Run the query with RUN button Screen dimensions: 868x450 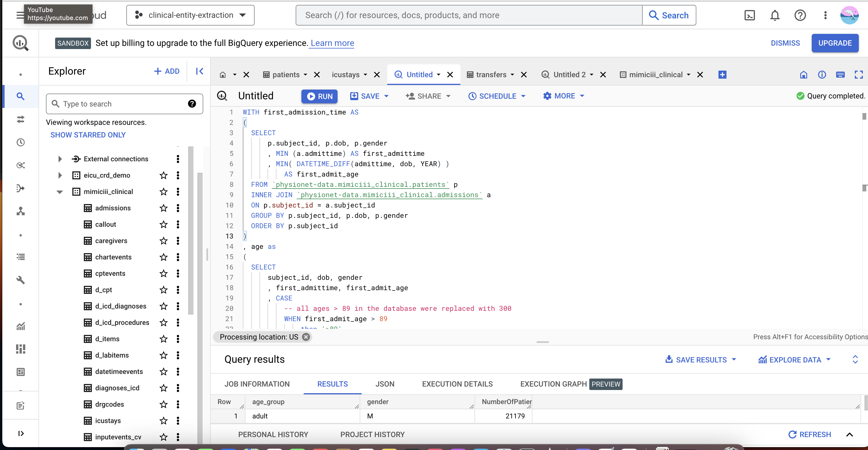click(319, 96)
